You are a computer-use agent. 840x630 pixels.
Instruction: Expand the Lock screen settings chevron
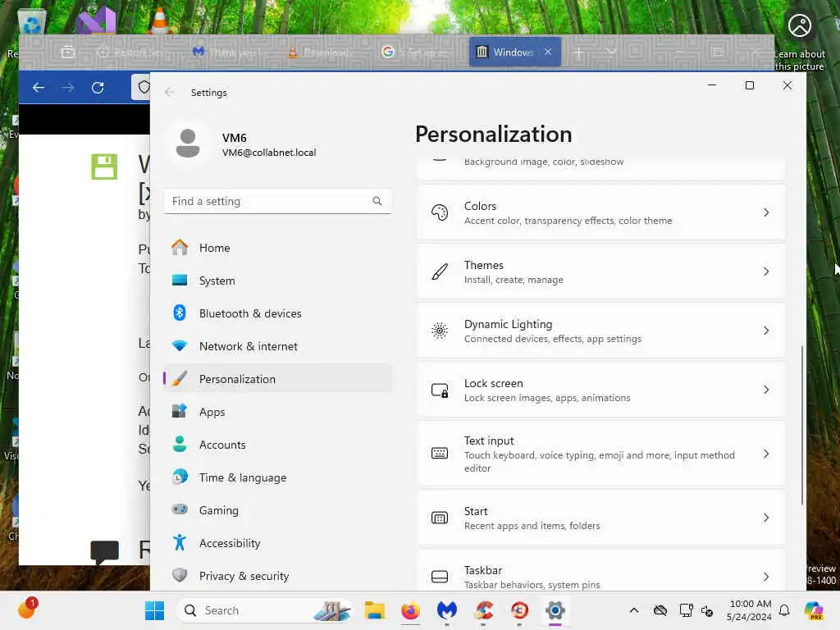(766, 390)
